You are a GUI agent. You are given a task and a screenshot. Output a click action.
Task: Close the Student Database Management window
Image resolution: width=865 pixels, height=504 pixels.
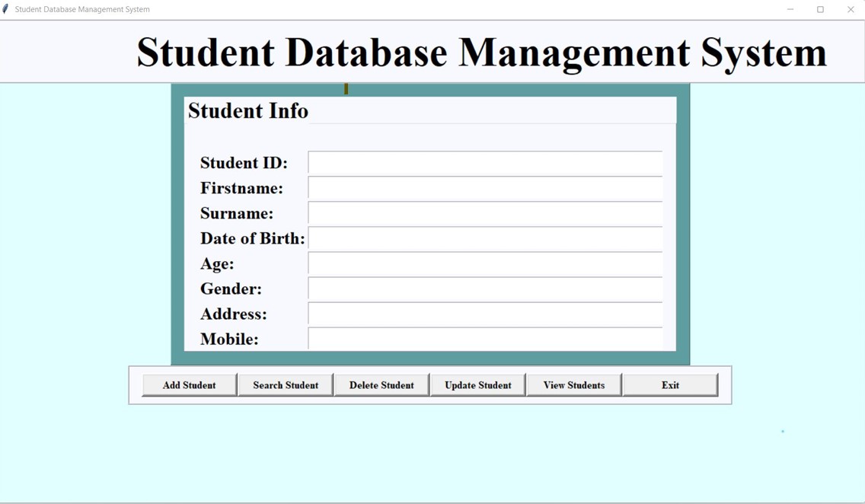click(851, 9)
